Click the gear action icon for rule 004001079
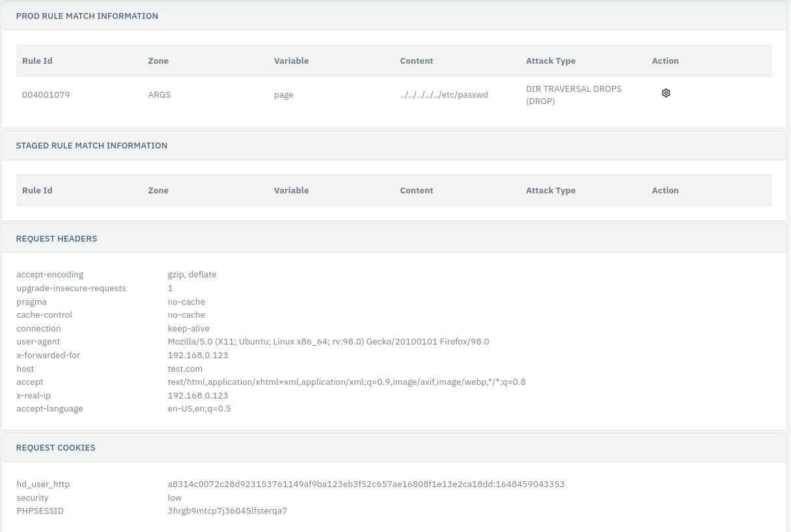 coord(666,93)
